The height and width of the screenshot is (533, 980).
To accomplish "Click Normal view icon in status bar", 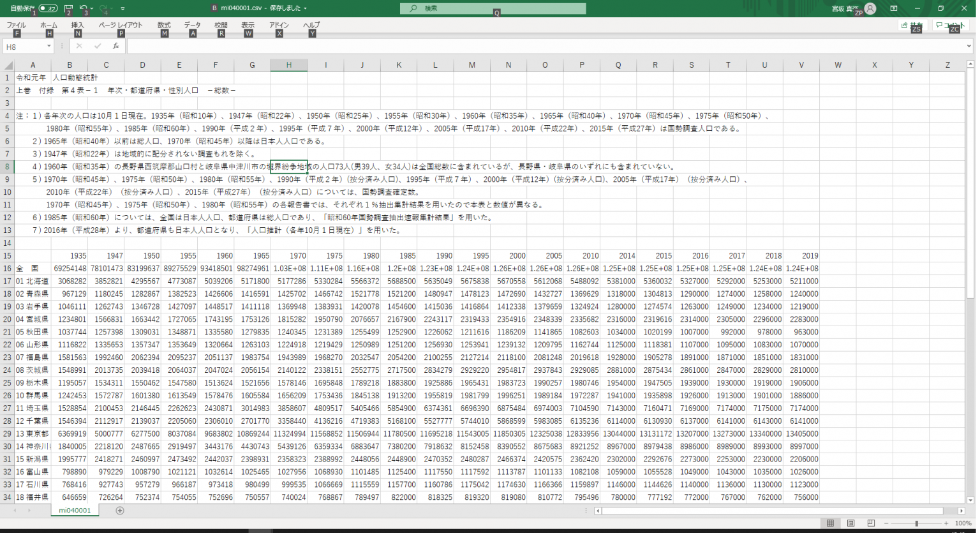I will coord(830,523).
